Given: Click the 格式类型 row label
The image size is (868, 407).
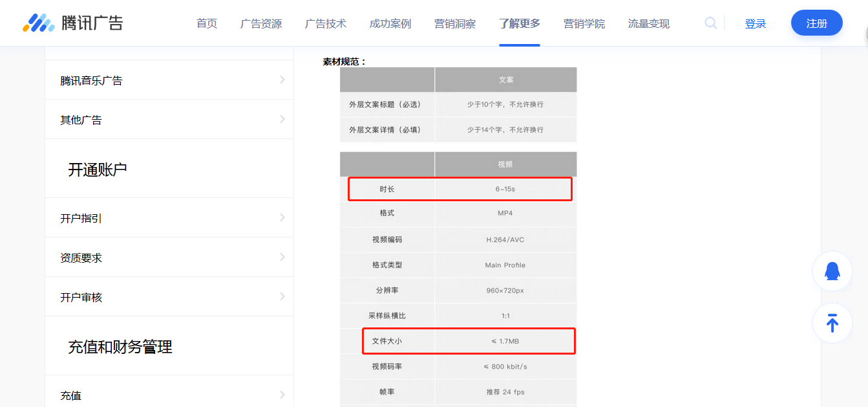Looking at the screenshot, I should coord(387,265).
